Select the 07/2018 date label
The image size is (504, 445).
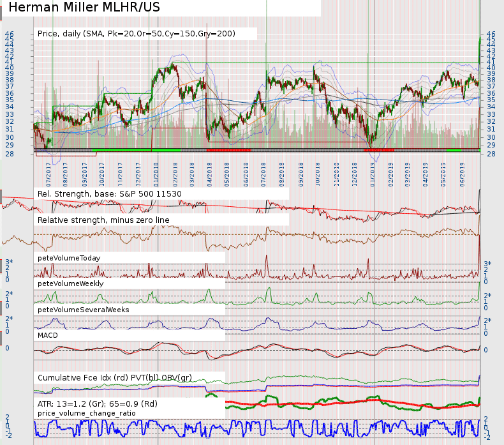[263, 174]
